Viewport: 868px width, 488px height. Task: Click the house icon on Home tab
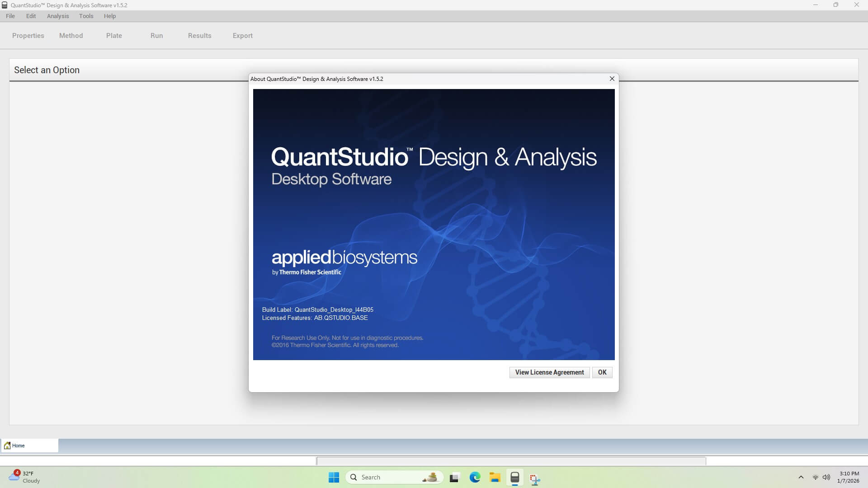tap(7, 446)
